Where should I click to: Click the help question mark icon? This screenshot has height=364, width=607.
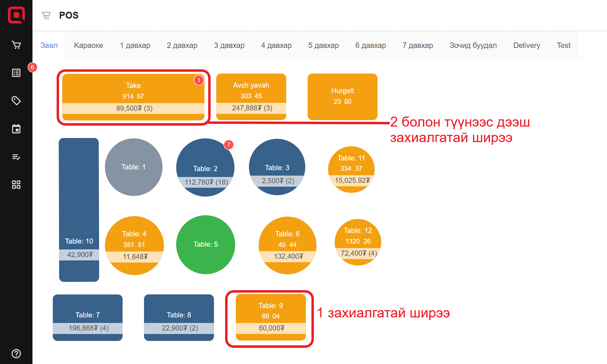tap(16, 354)
